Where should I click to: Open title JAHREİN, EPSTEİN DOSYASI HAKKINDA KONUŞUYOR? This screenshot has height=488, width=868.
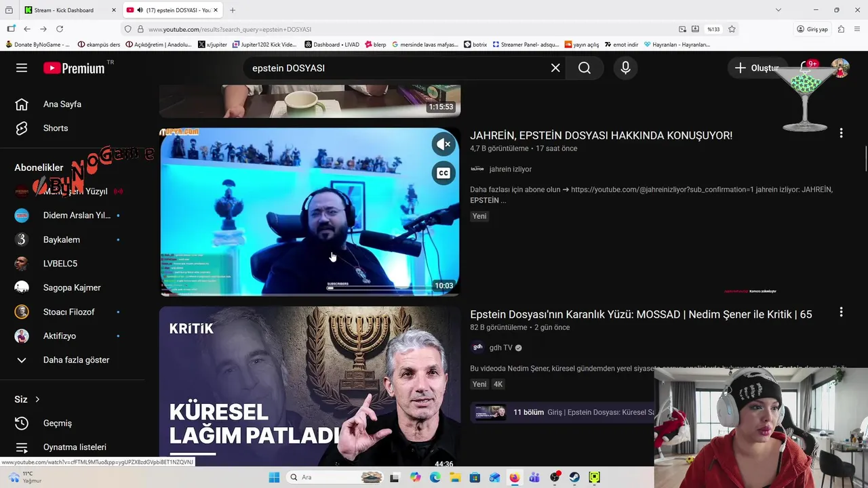pos(601,136)
